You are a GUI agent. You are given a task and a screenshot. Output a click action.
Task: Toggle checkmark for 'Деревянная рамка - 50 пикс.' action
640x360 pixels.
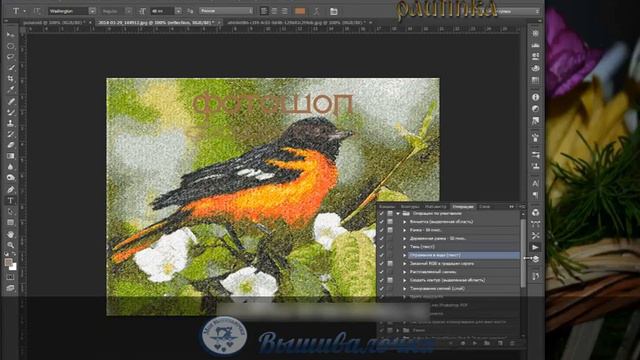pyautogui.click(x=382, y=238)
